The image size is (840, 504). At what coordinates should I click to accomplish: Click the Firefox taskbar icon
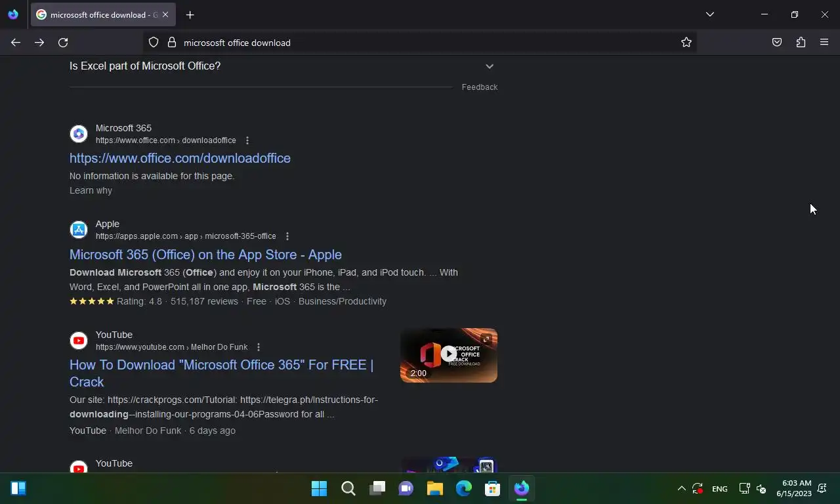[521, 488]
